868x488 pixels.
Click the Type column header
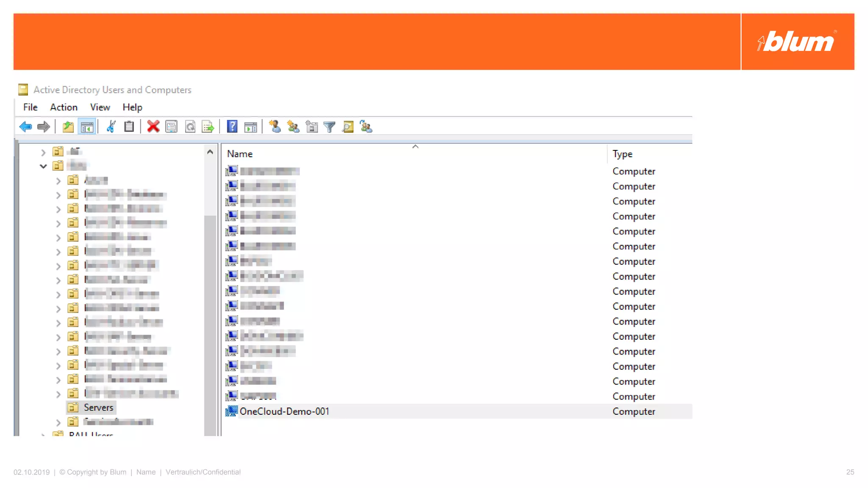[x=622, y=154]
